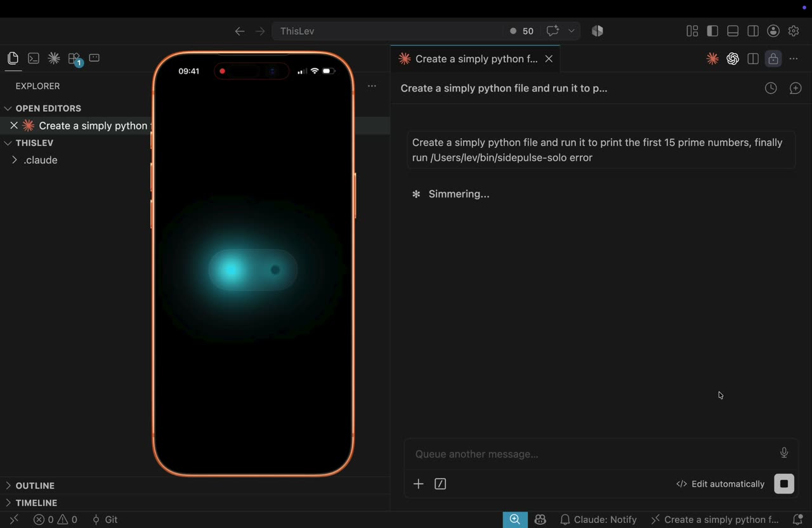Add an attachment with the plus icon

(x=418, y=484)
